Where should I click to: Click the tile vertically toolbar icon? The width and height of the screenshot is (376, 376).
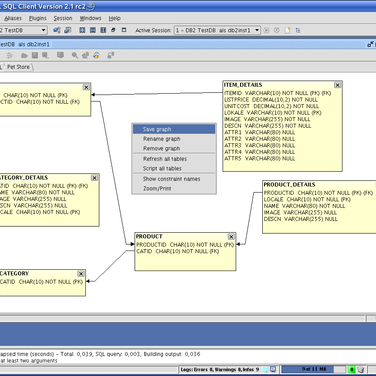[103, 30]
